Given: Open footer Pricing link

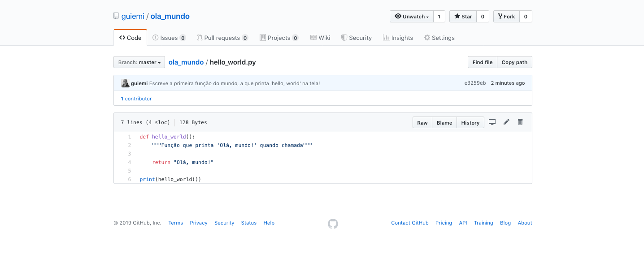Looking at the screenshot, I should tap(444, 223).
